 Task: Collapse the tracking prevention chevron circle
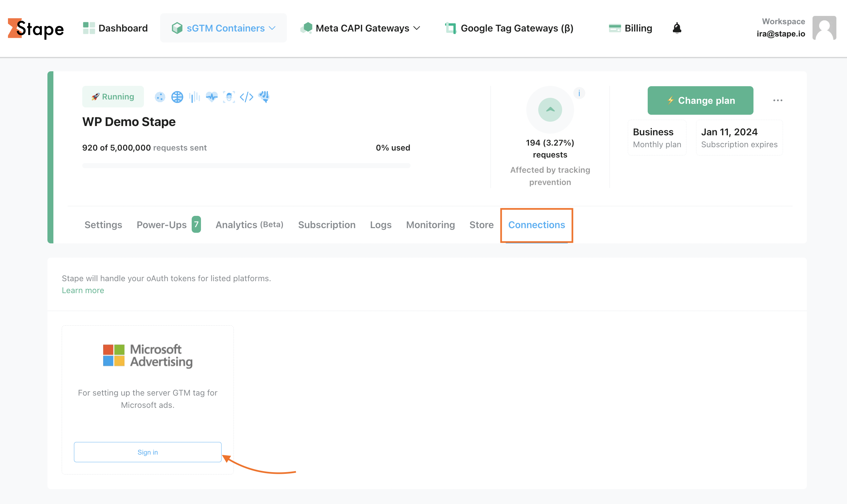pos(550,110)
